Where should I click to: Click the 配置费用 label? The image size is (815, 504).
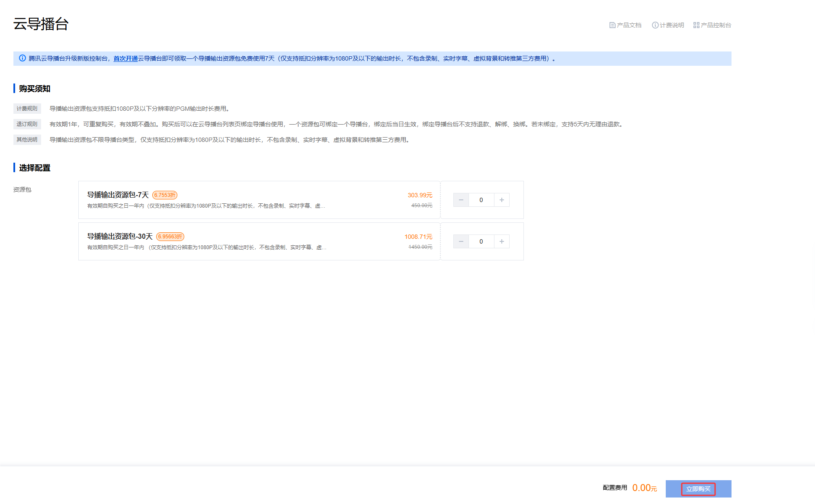(x=615, y=488)
